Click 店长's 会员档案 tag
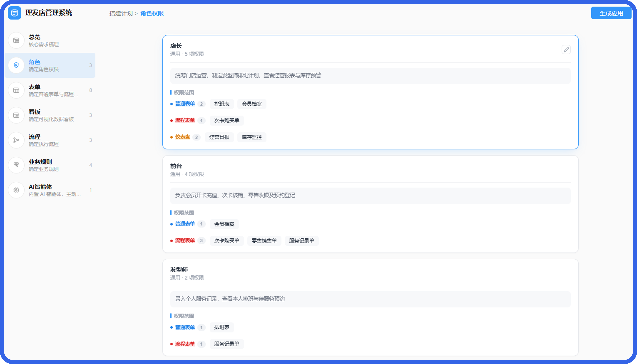The width and height of the screenshot is (637, 364). coord(252,104)
